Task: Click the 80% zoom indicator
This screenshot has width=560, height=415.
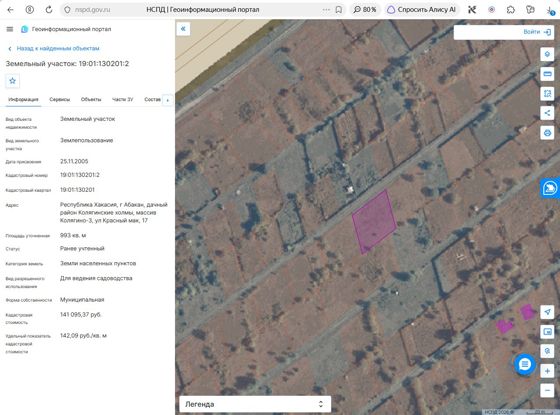Action: (365, 10)
